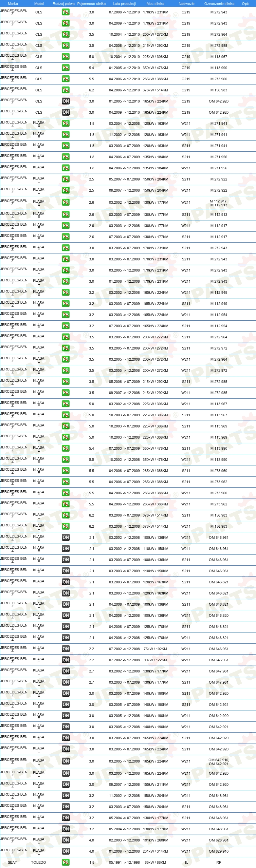Click ON icon in 90kW / 122KM row
The image size is (256, 868).
[66, 660]
